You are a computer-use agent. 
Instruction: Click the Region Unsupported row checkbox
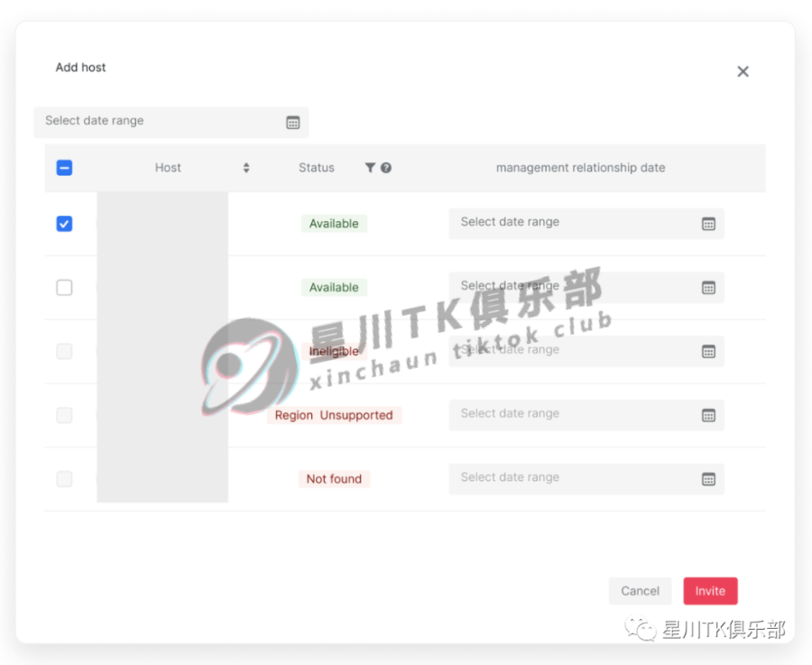64,415
